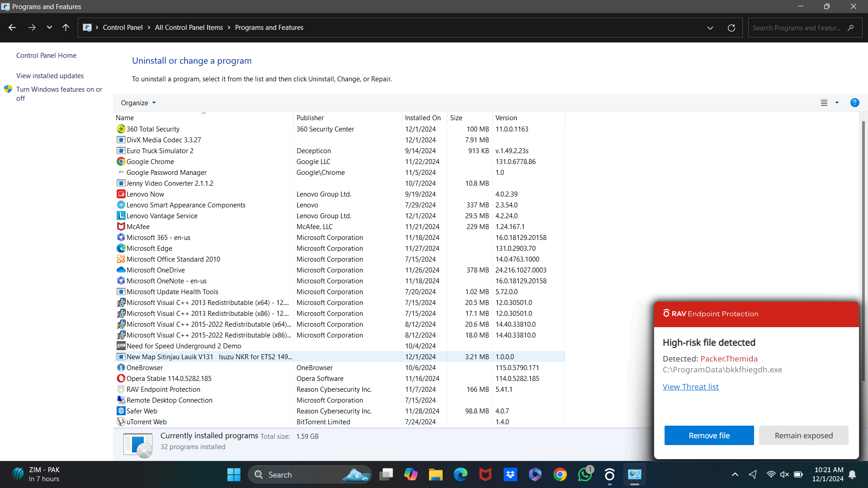Click the Back navigation arrow

pos(12,28)
